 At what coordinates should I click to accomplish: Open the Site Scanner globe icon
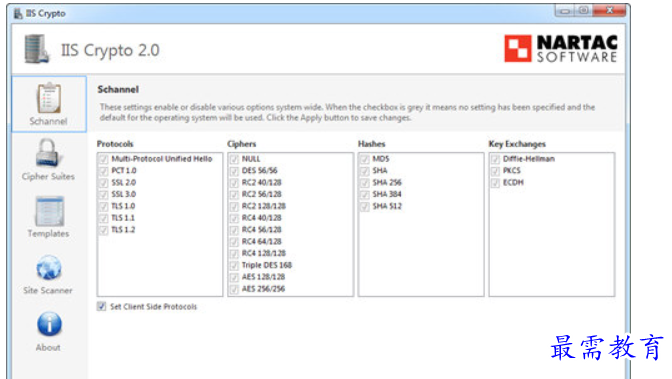[49, 268]
